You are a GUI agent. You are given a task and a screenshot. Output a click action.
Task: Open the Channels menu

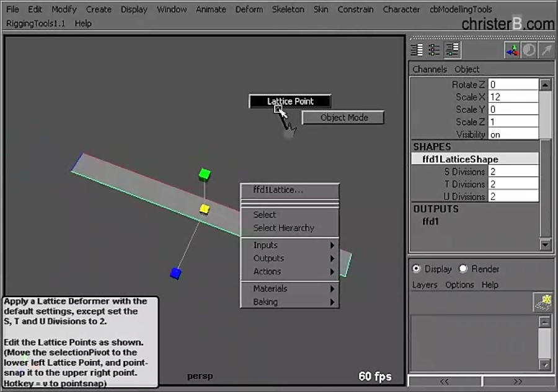point(430,69)
